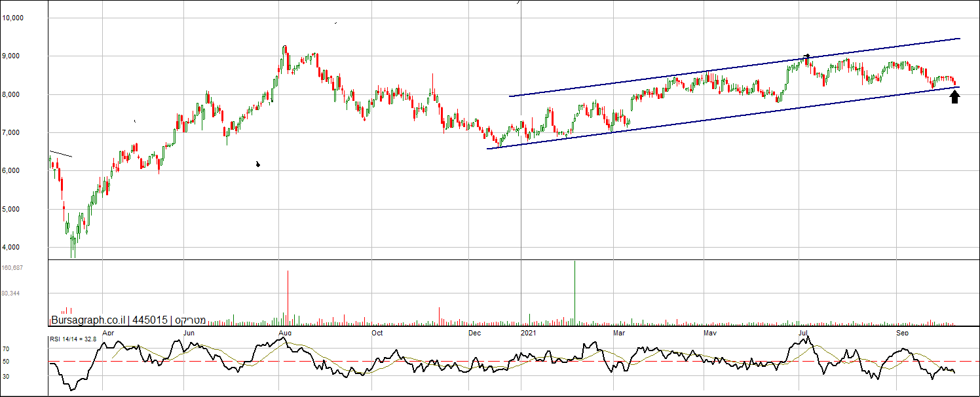Select the tallest red volume bar in August
The height and width of the screenshot is (397, 980).
point(288,297)
